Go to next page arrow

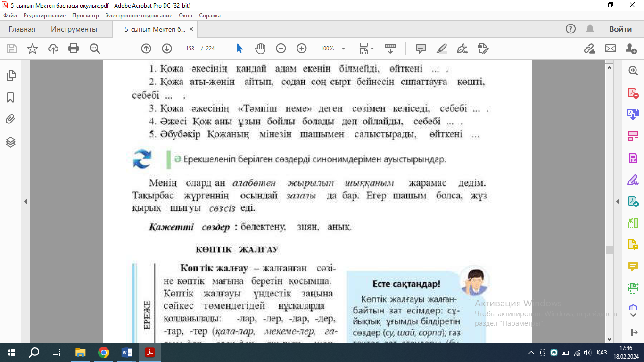click(167, 49)
